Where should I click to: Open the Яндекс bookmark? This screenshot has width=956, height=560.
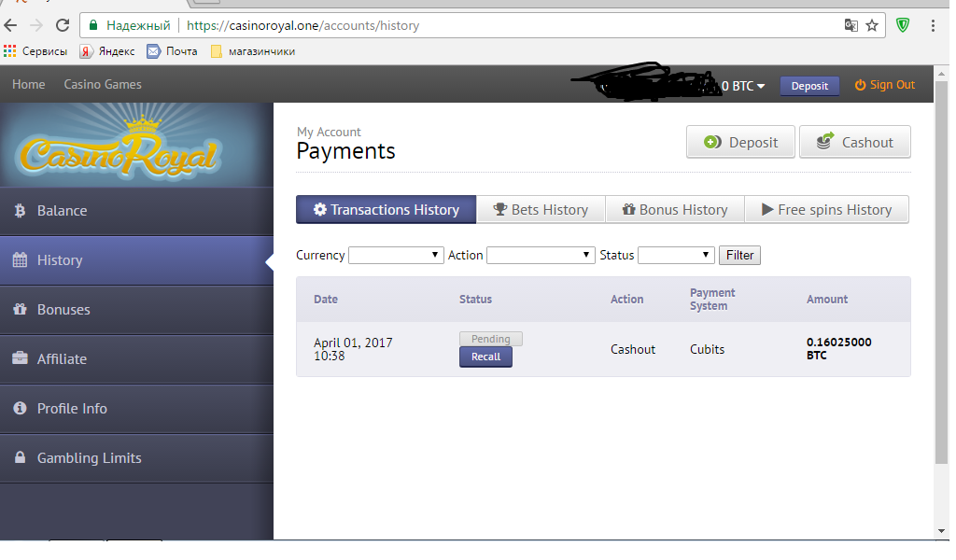107,51
